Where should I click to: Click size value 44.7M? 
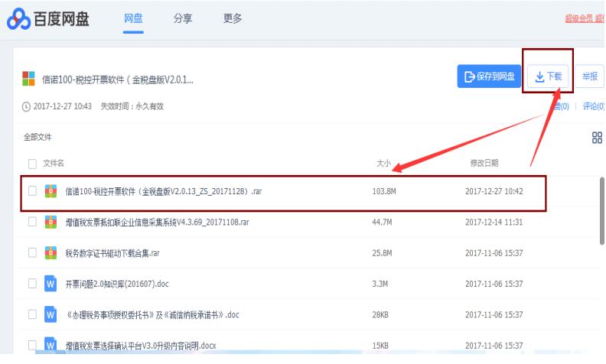coord(383,223)
